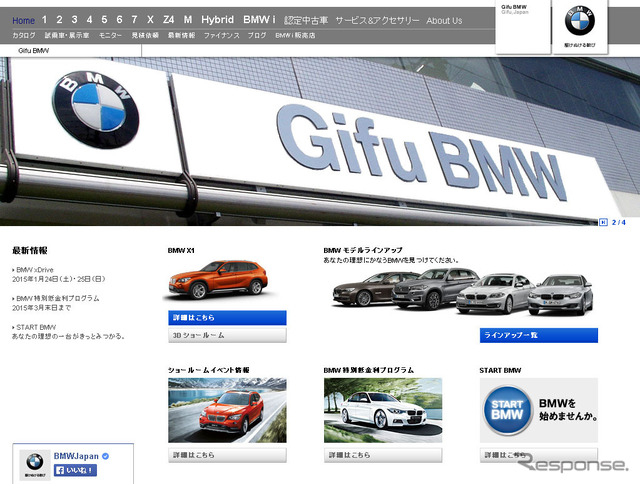Open the カタログ submenu link

click(24, 36)
